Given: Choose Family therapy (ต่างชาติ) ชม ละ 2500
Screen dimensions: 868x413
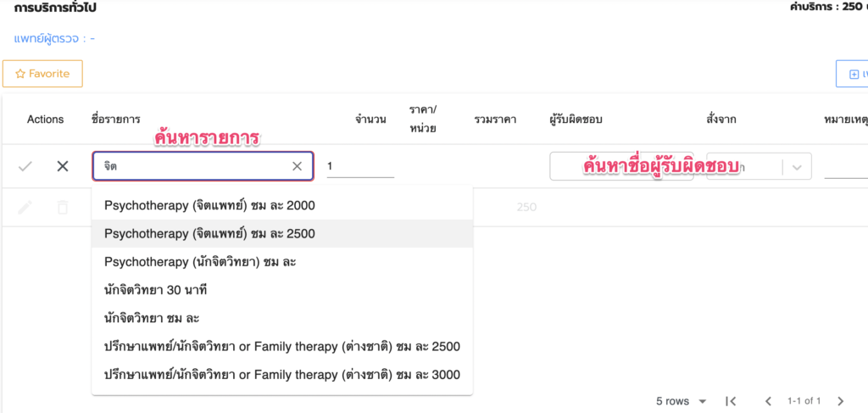Looking at the screenshot, I should coord(282,346).
